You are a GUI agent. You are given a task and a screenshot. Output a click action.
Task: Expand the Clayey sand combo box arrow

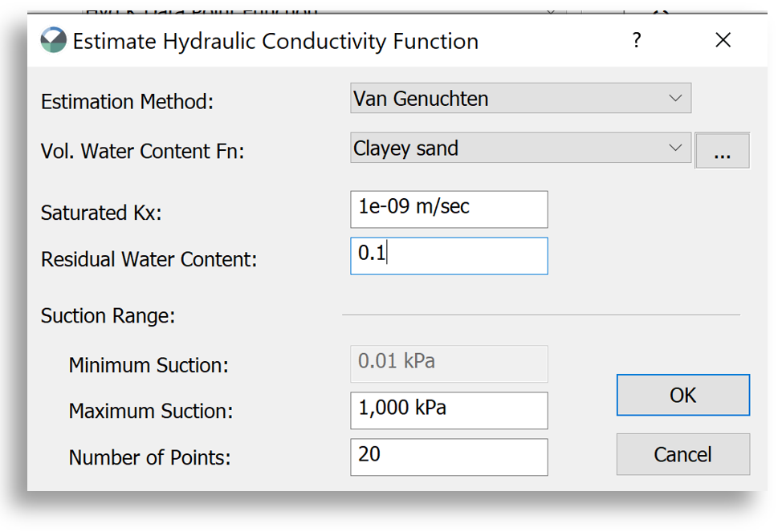click(x=674, y=148)
